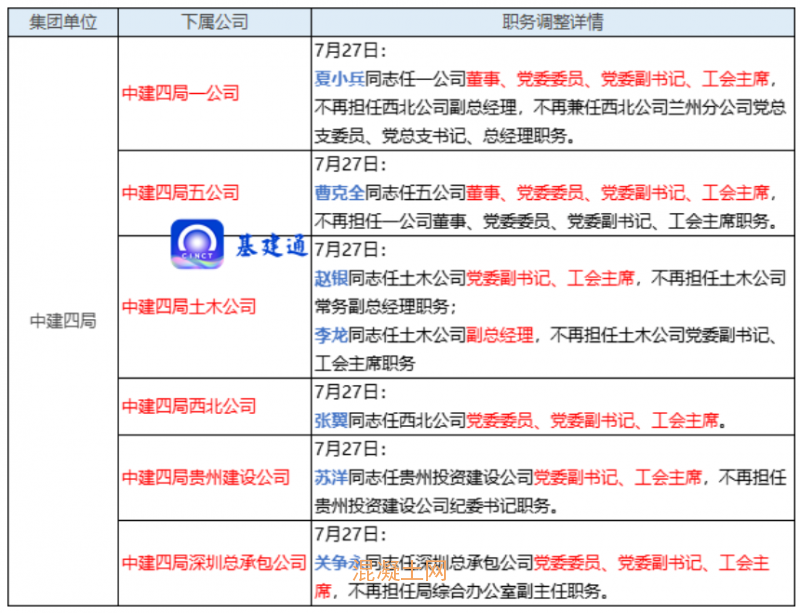Click the 集团单位 column header
The image size is (800, 613).
point(63,22)
